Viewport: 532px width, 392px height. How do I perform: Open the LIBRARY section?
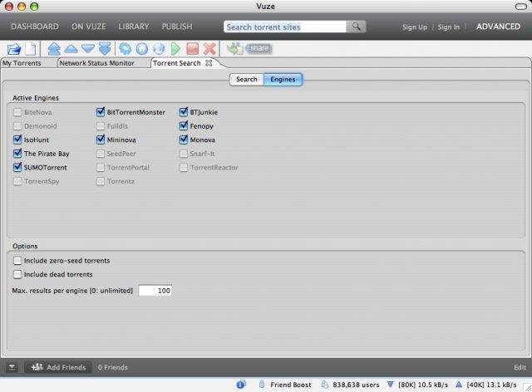(134, 27)
